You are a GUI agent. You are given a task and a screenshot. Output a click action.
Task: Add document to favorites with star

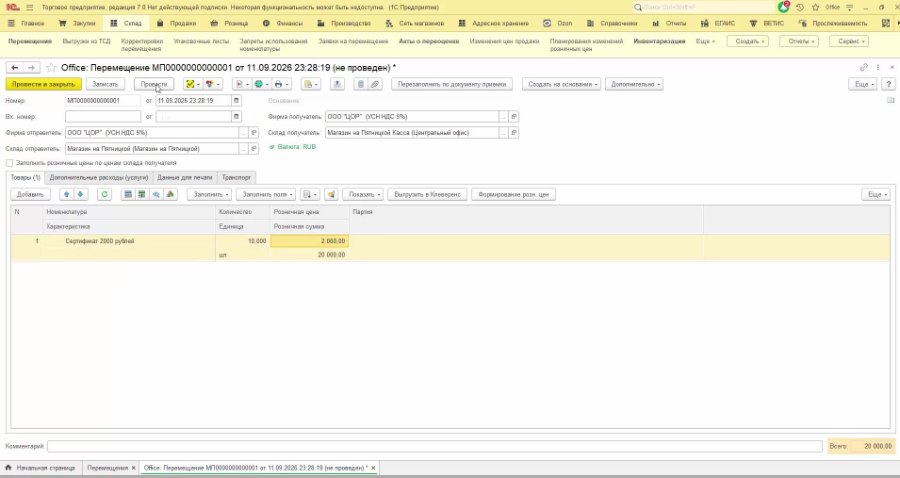(51, 68)
